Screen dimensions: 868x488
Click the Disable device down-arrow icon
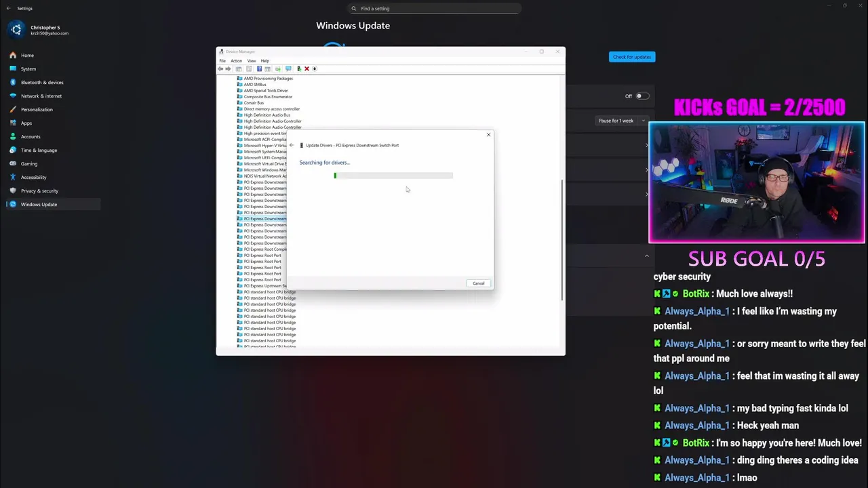tap(314, 68)
